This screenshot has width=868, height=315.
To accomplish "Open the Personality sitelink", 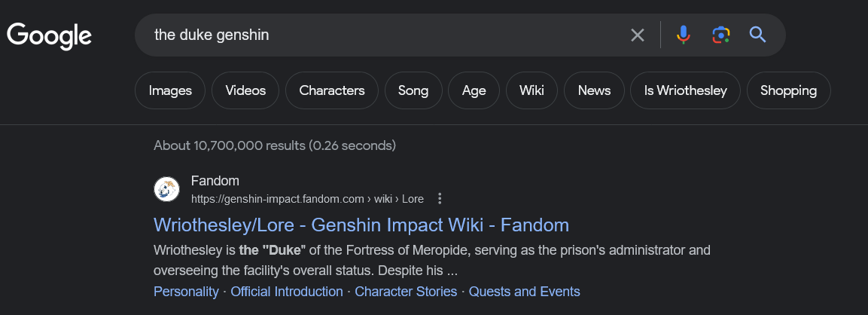I will [186, 292].
